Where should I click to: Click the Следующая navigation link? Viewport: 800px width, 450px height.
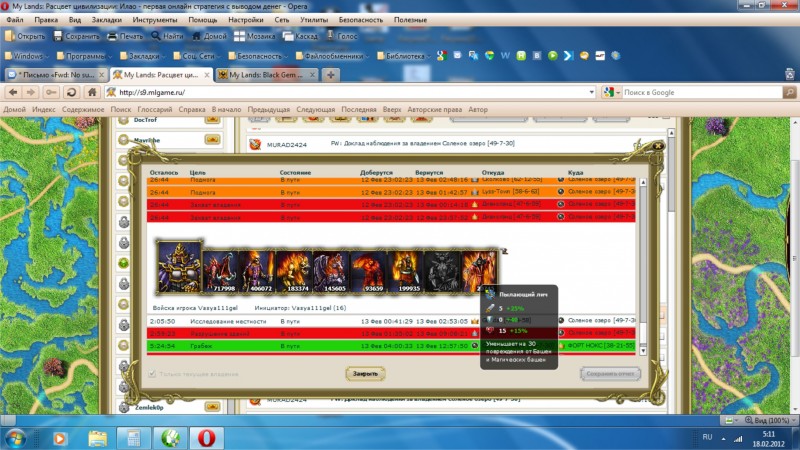click(x=315, y=110)
